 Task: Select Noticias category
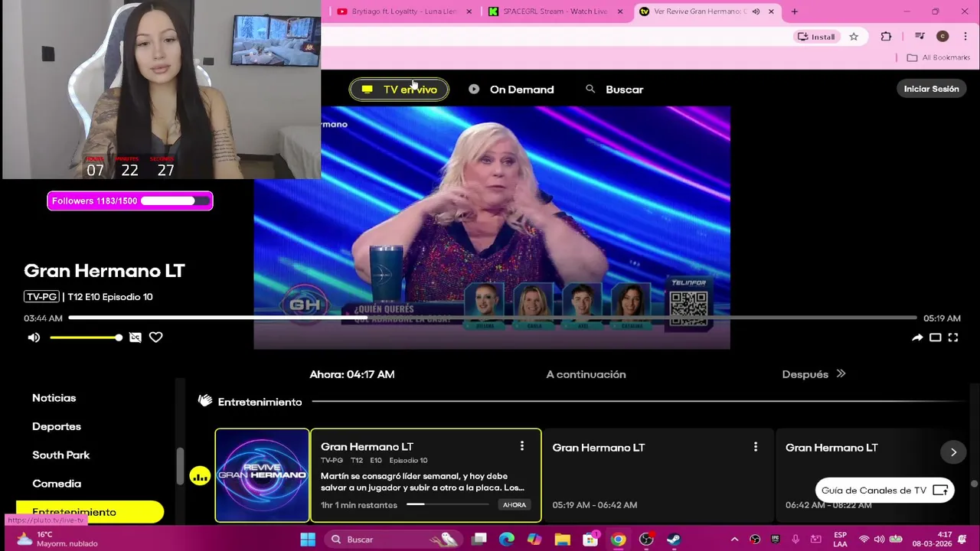[x=54, y=398]
